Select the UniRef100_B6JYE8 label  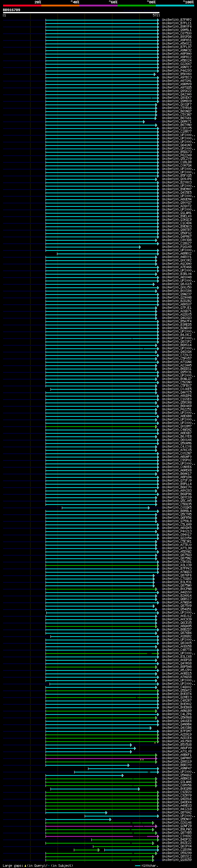coord(176,436)
